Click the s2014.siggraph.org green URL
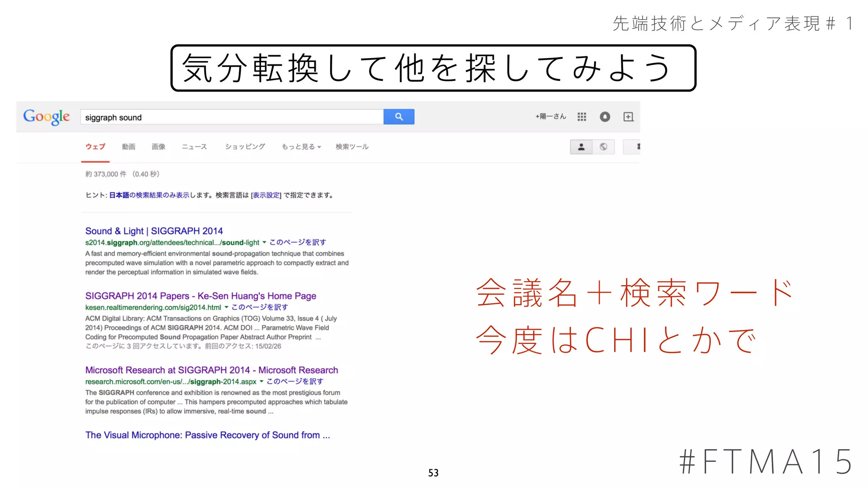The height and width of the screenshot is (488, 868). click(172, 242)
